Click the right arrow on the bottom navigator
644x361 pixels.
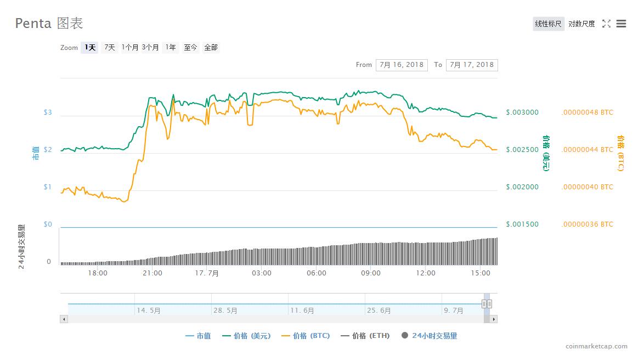[493, 319]
